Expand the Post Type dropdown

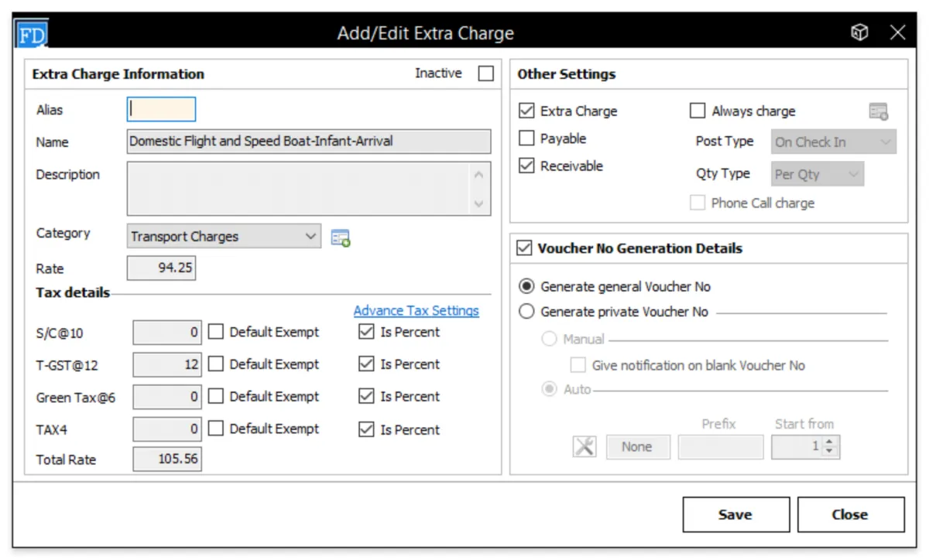coord(834,142)
